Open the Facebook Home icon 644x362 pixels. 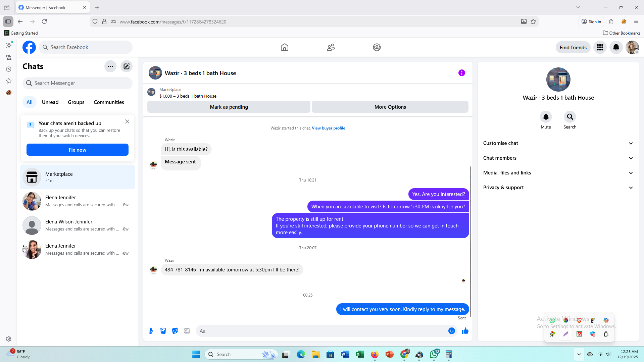click(285, 47)
